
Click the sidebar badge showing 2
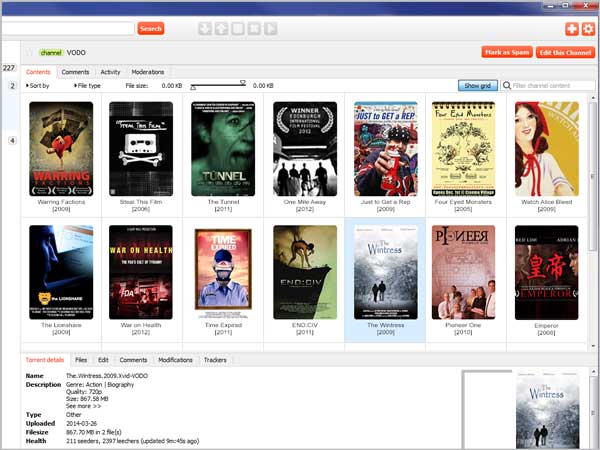click(13, 86)
